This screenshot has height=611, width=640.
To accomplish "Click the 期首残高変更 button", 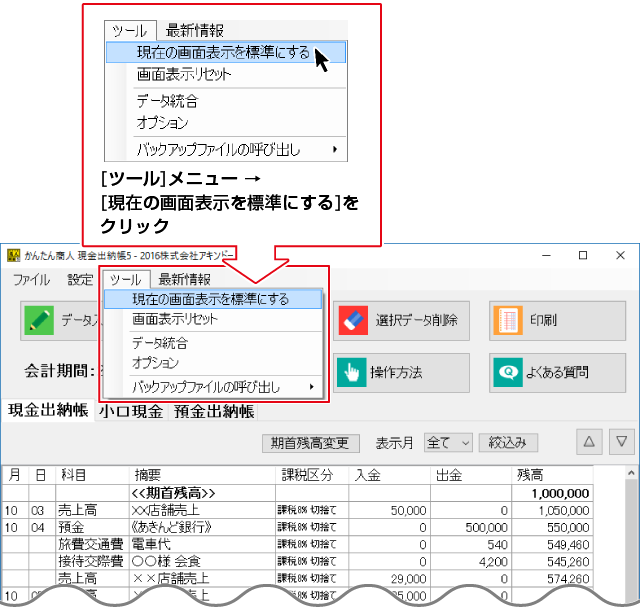I will click(x=309, y=441).
